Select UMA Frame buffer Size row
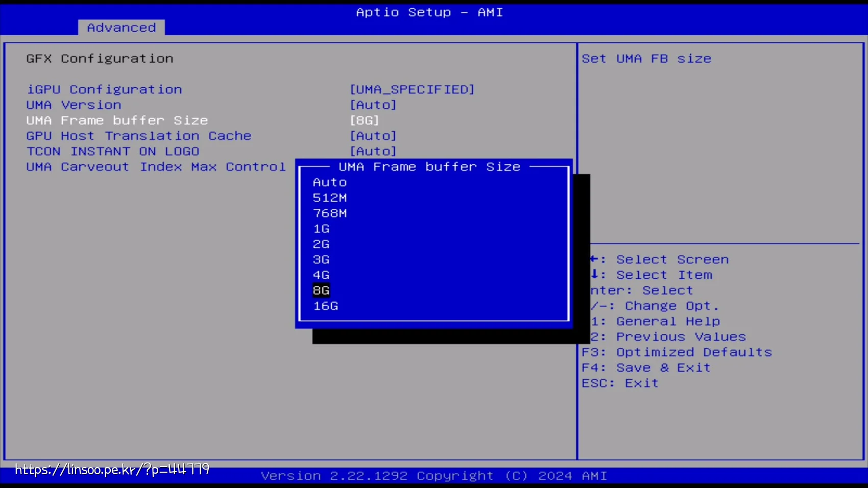The height and width of the screenshot is (488, 868). click(x=117, y=120)
